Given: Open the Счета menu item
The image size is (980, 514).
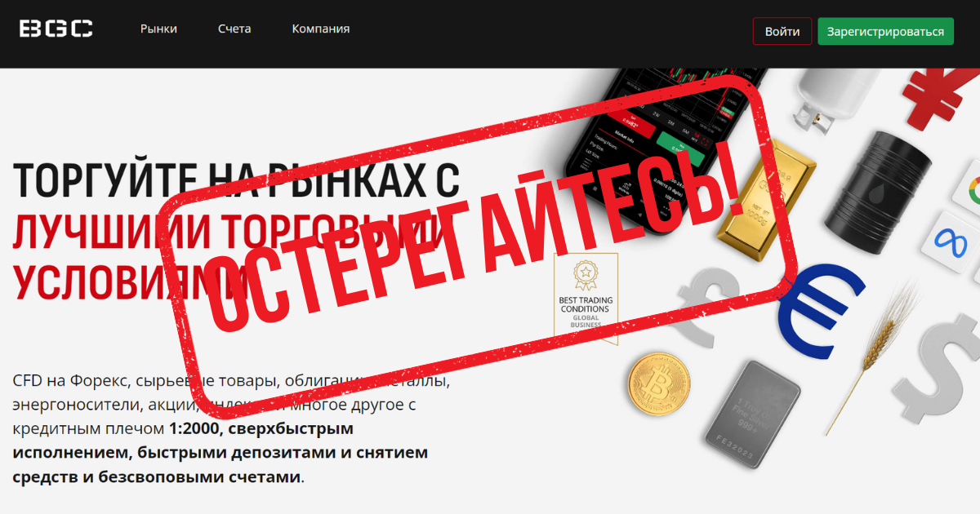Looking at the screenshot, I should [x=234, y=29].
